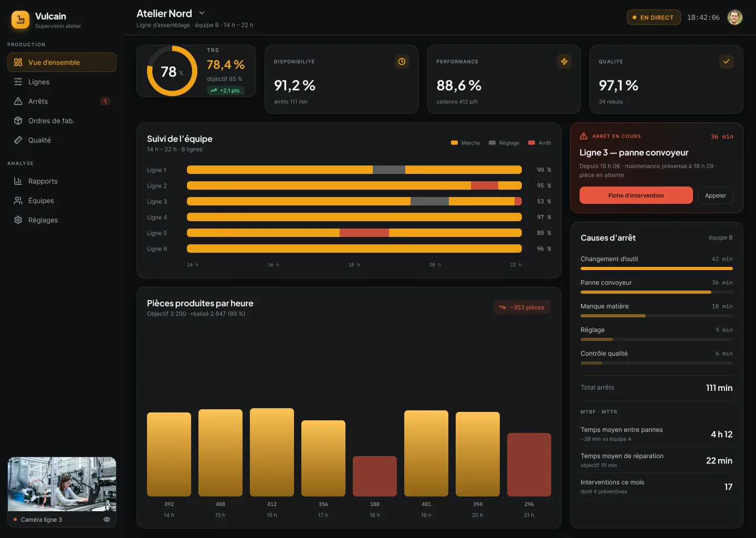Click the warning triangle in Arrêt en cours

tap(583, 136)
